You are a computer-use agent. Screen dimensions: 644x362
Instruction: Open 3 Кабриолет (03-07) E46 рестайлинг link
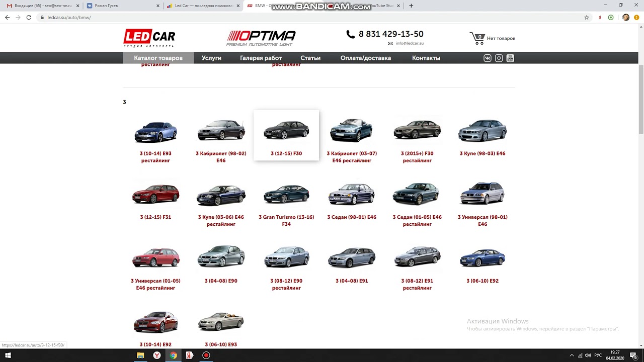352,157
